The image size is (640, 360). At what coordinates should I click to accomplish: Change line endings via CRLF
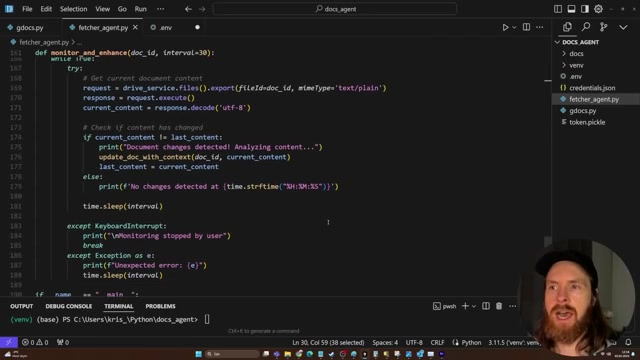pyautogui.click(x=437, y=342)
